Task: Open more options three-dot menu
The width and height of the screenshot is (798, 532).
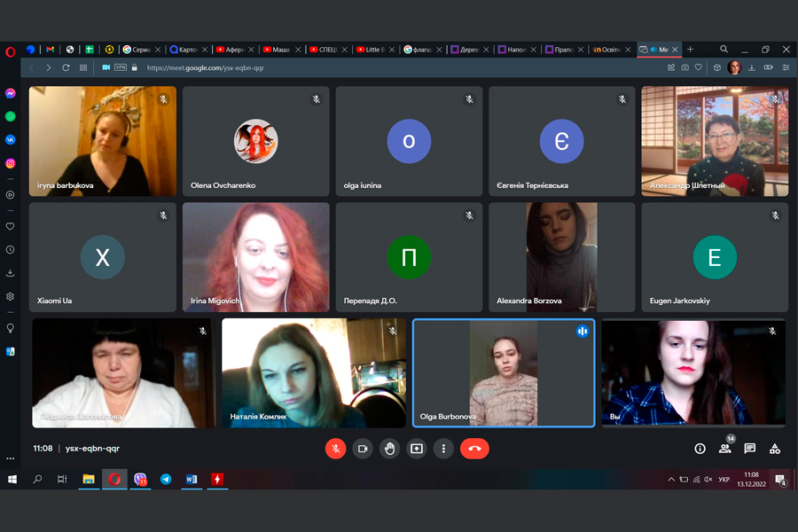Action: 443,449
